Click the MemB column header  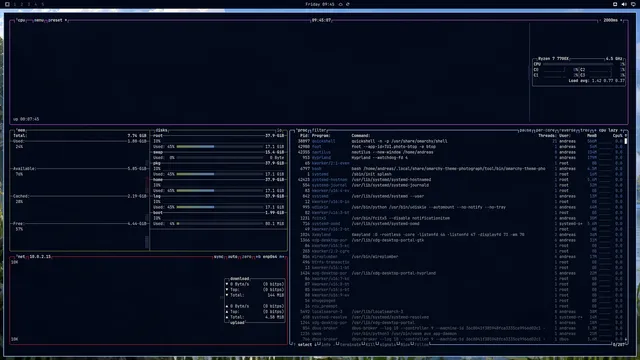[592, 136]
